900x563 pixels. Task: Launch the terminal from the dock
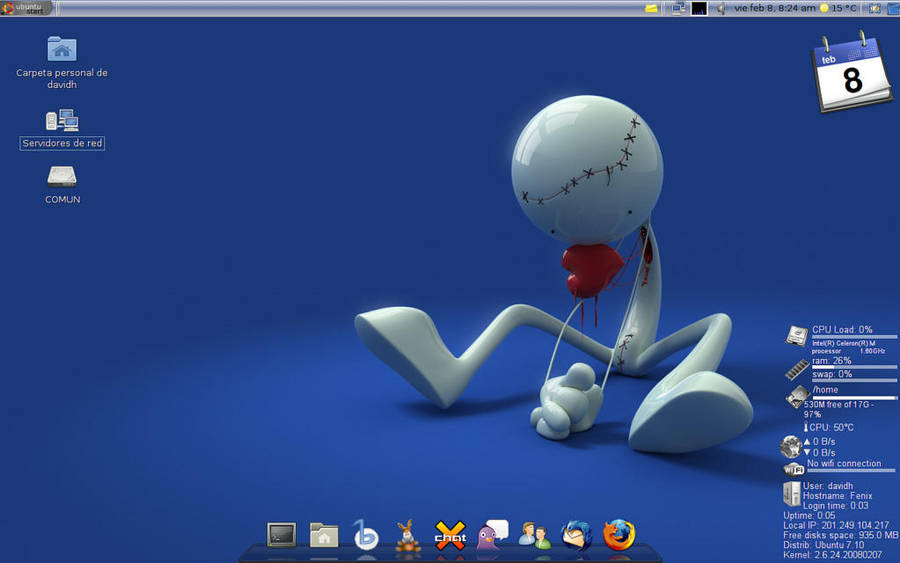(x=281, y=535)
